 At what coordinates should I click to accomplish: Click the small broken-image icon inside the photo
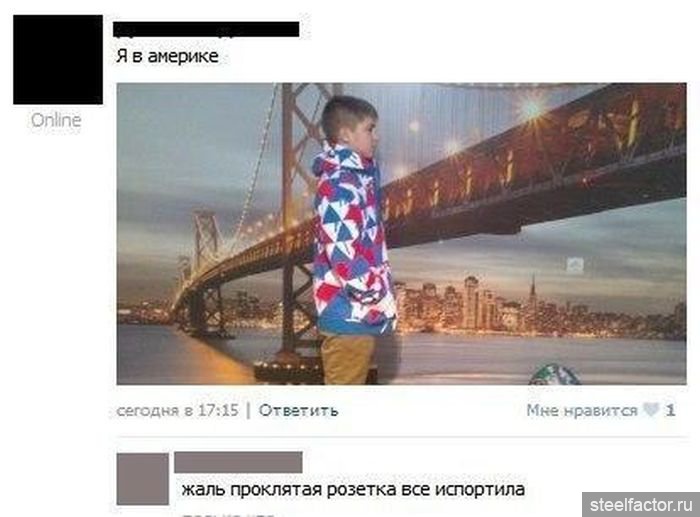coord(575,265)
